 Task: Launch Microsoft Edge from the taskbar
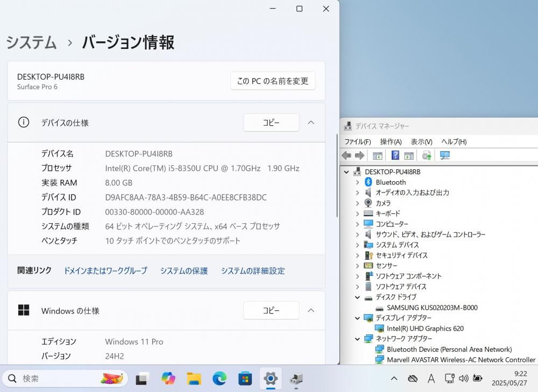(220, 379)
